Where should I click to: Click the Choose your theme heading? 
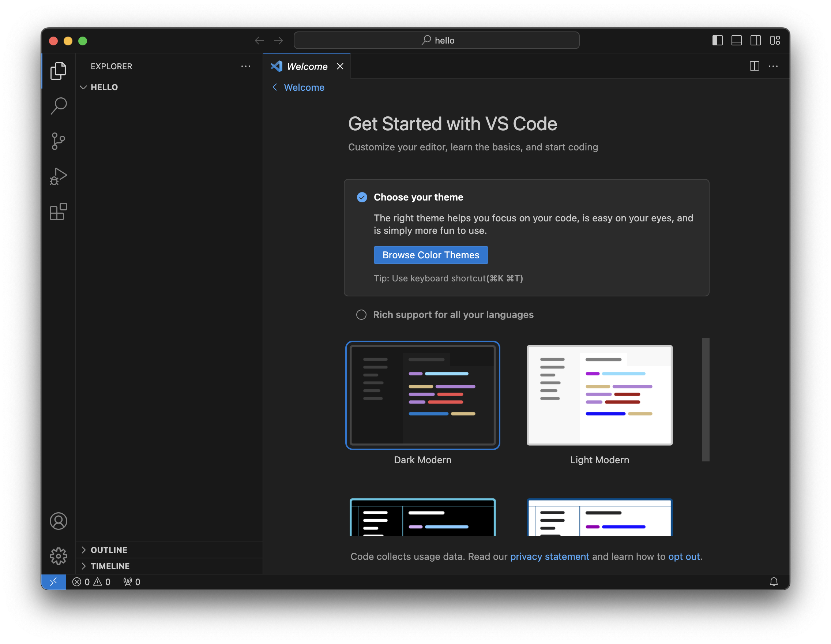click(418, 197)
